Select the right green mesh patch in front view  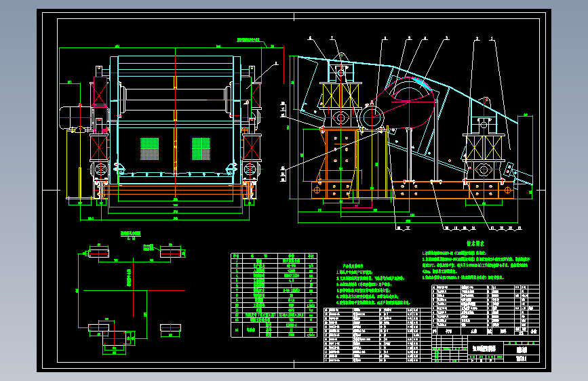coord(201,149)
